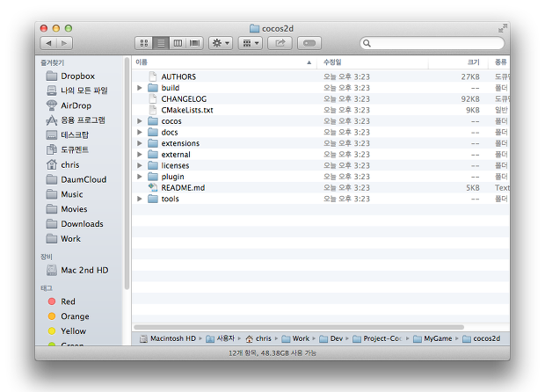This screenshot has width=545, height=392.
Task: Go to Dev in the path bar
Action: click(331, 338)
